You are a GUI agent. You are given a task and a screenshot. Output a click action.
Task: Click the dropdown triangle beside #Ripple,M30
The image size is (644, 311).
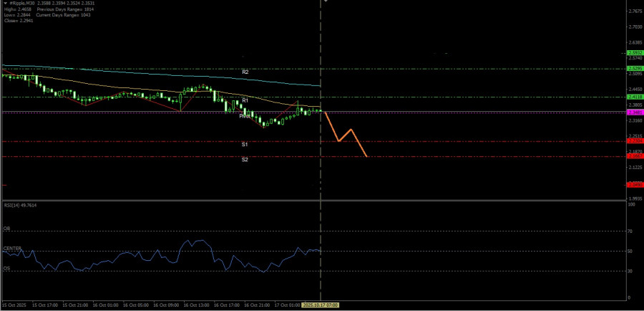tap(5, 3)
